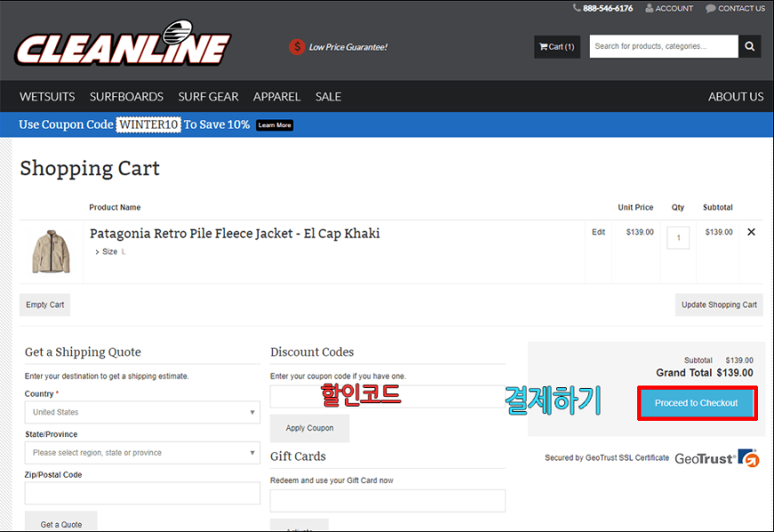The width and height of the screenshot is (774, 532).
Task: Click Learn More on coupon banner
Action: (274, 125)
